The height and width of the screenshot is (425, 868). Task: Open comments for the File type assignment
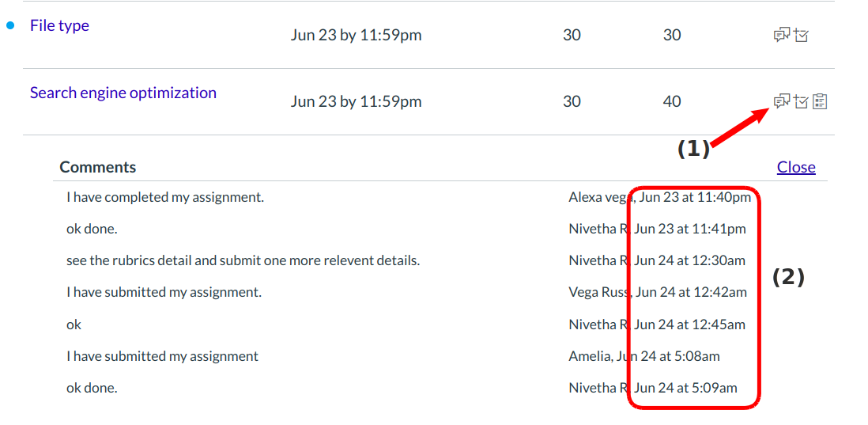(x=781, y=35)
